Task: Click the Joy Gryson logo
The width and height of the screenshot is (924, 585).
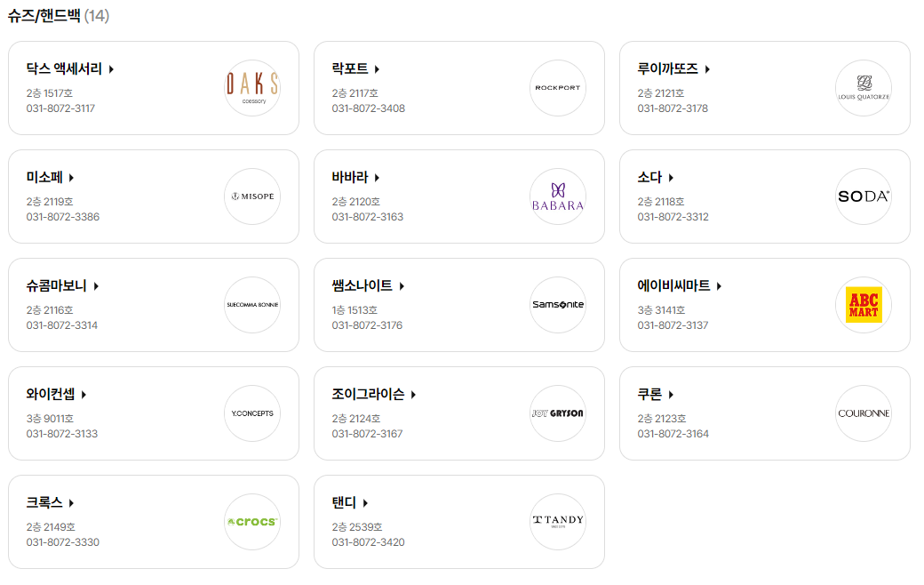Action: coord(557,413)
